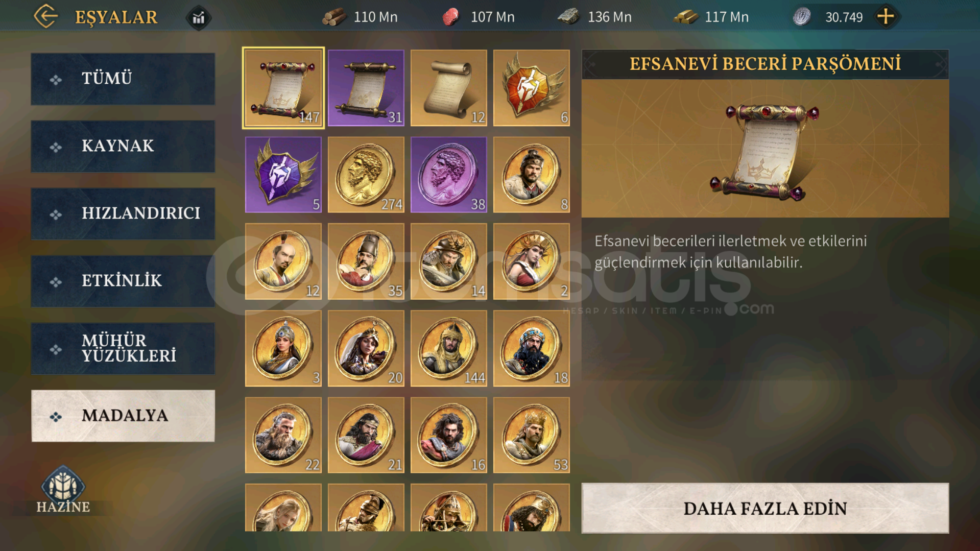
Task: Open the statistics chart icon
Action: (198, 18)
